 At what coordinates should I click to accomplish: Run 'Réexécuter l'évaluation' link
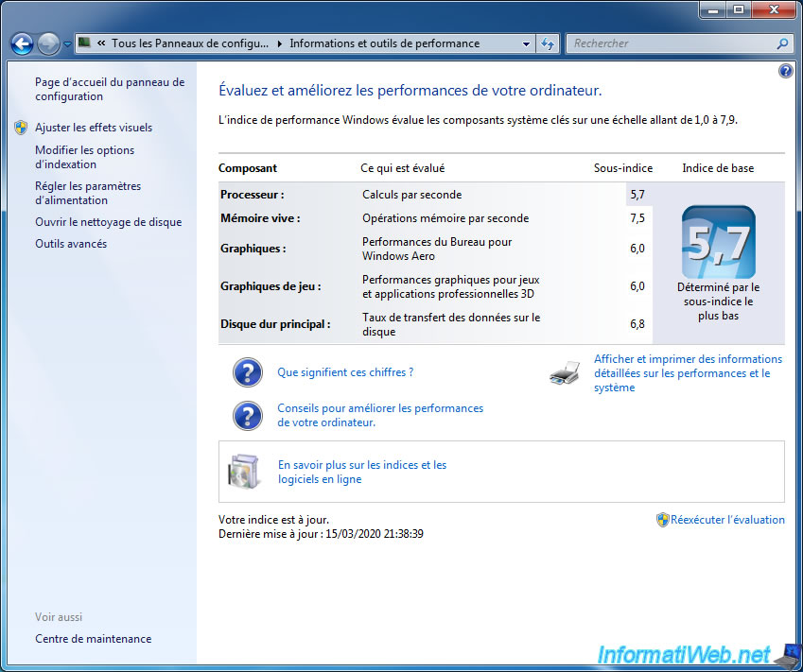[727, 520]
